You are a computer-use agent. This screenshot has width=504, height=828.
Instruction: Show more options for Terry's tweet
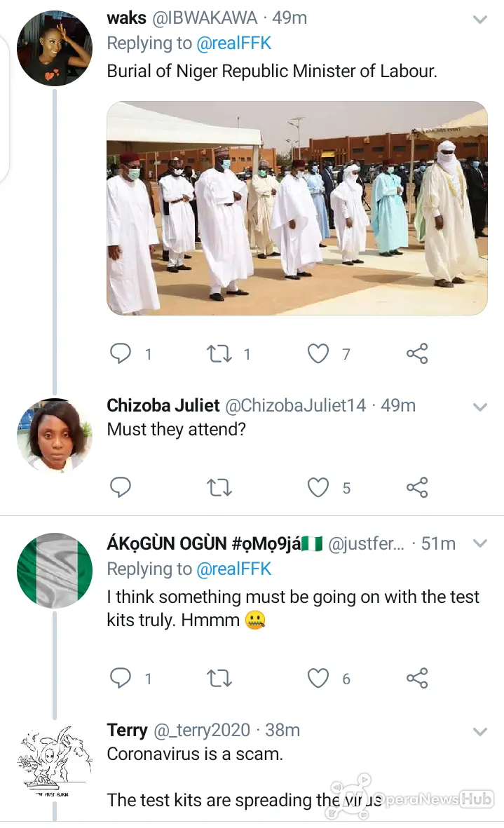[479, 732]
